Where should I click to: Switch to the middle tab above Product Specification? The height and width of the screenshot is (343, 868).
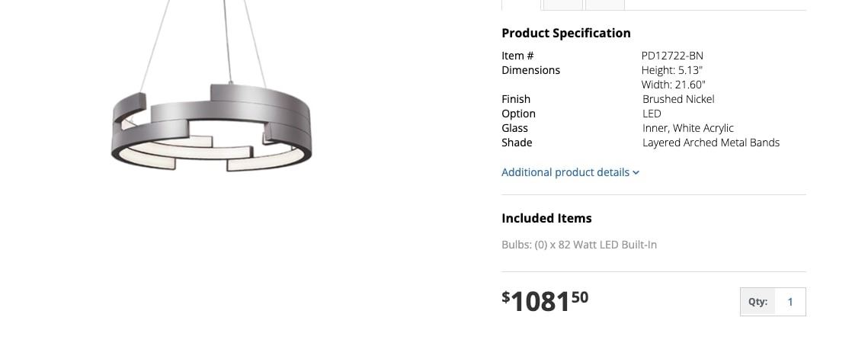(563, 4)
